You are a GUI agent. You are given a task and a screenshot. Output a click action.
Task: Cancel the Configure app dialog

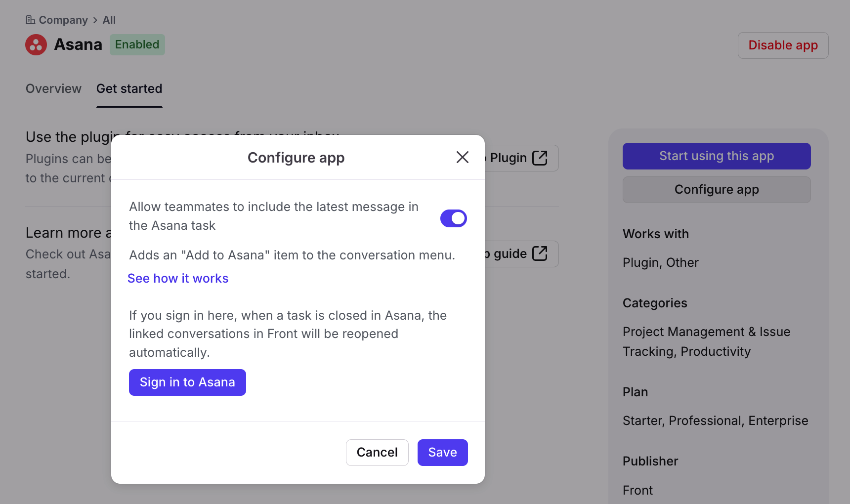377,453
